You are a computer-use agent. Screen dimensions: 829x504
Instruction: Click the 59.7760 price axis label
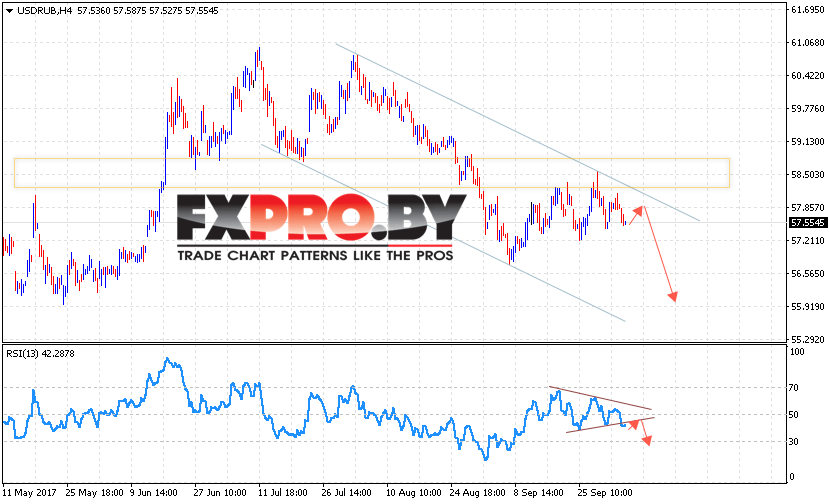[807, 108]
